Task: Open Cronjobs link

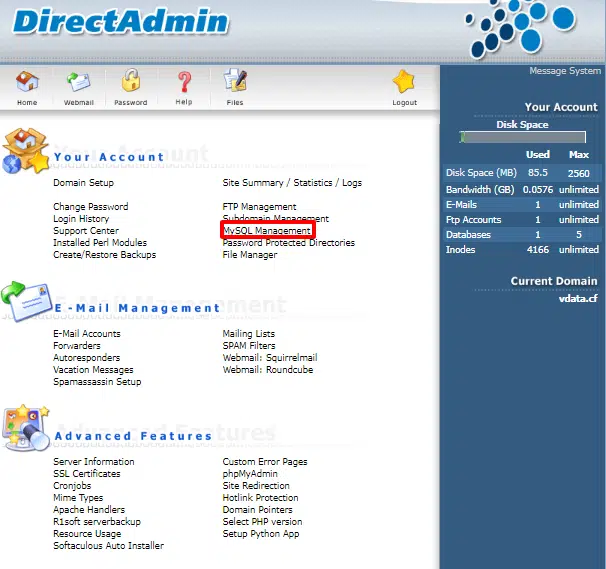Action: (x=72, y=485)
